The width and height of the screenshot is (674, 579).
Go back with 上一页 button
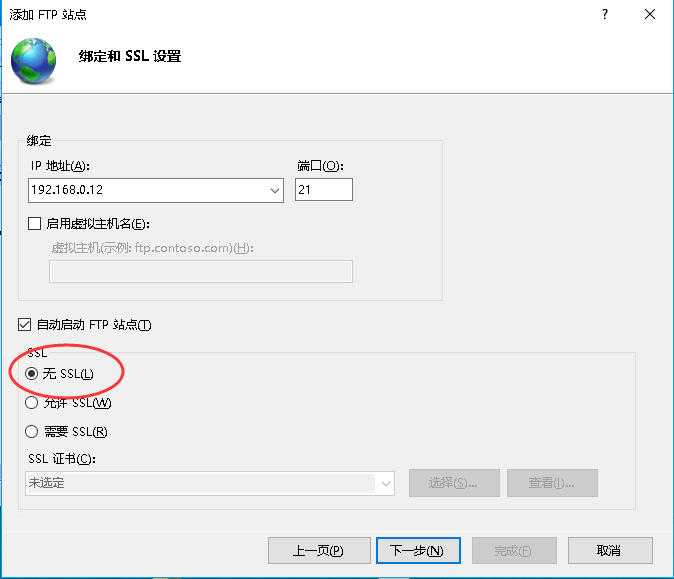tap(319, 550)
